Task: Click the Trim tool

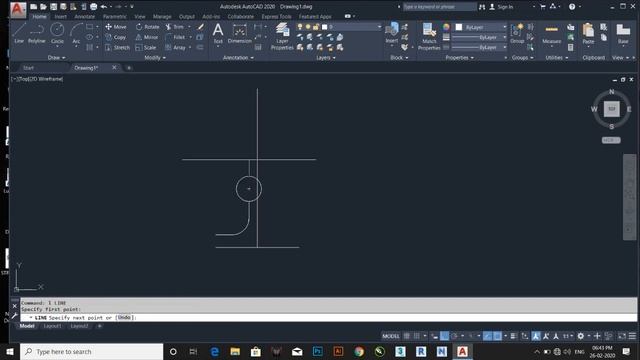Action: (175, 27)
